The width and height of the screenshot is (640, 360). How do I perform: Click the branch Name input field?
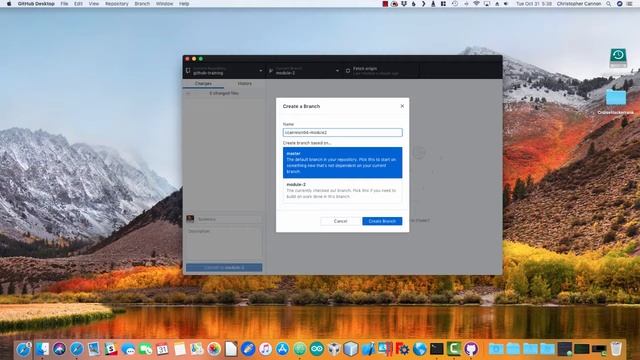click(x=342, y=132)
